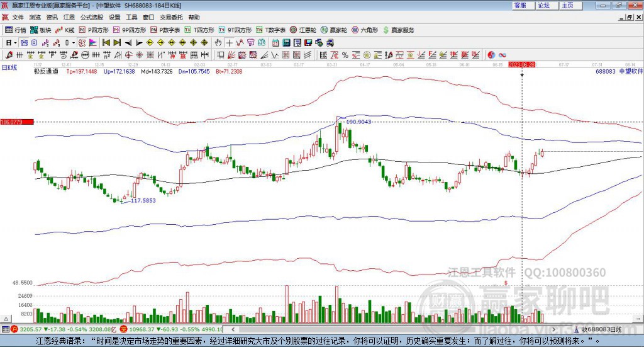Open the T四方形 tool
The height and width of the screenshot is (347, 644).
tap(199, 30)
